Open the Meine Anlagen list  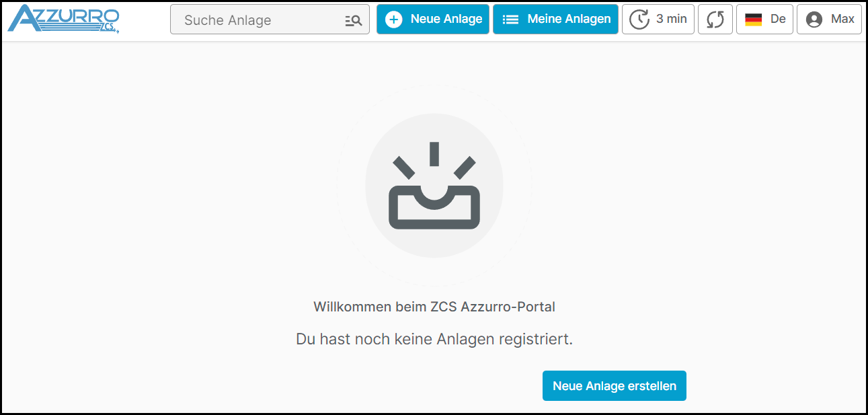555,19
